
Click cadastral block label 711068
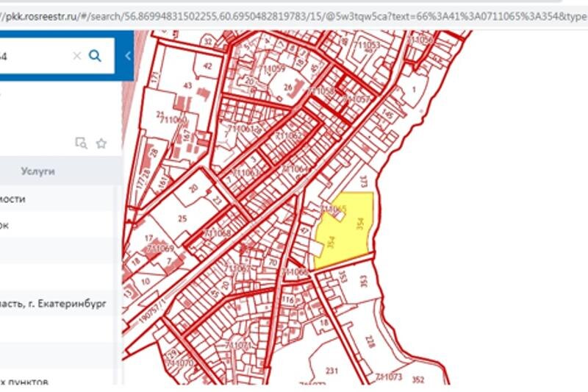[x=217, y=233]
